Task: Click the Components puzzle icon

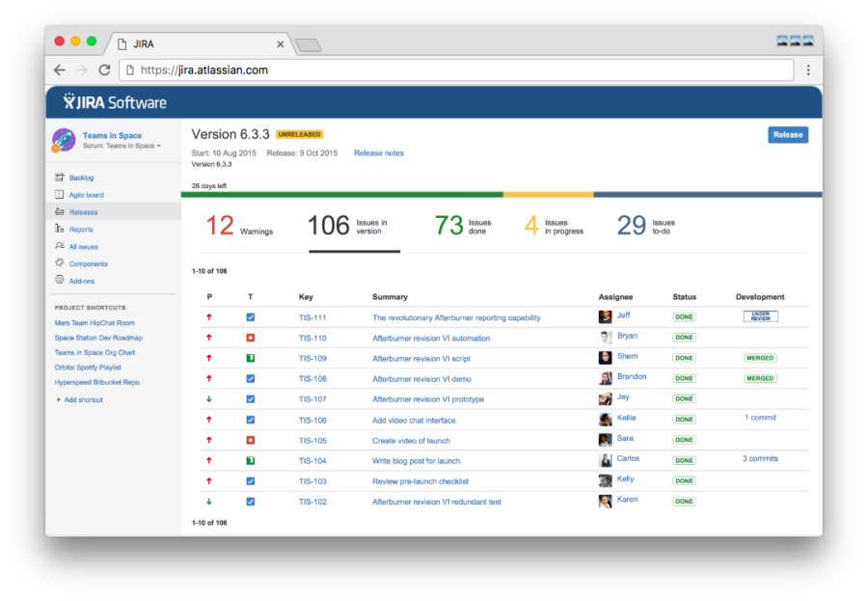Action: pos(59,263)
